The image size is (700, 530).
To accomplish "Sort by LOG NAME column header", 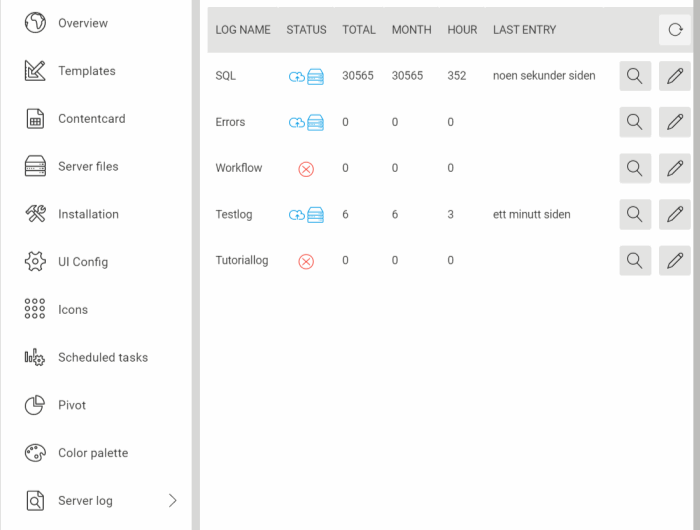I will (x=243, y=30).
